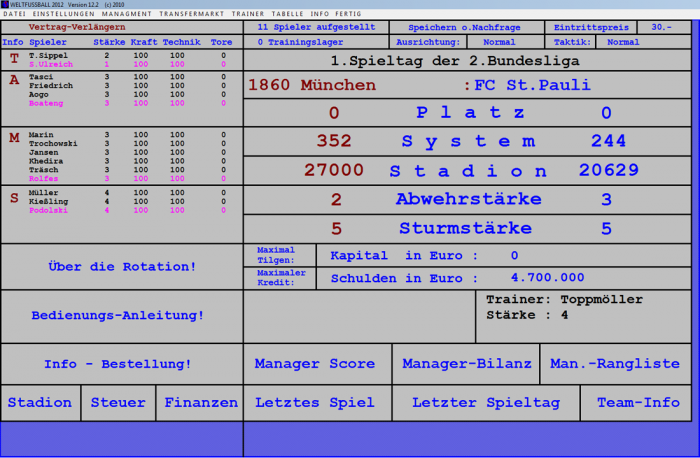This screenshot has width=700, height=458.
Task: Select midfielder Träsch
Action: coord(43,170)
